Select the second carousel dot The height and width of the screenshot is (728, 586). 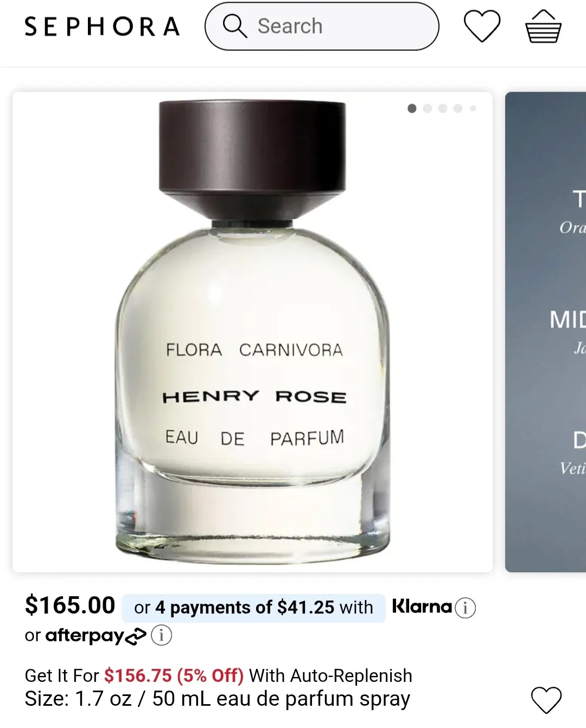(x=428, y=108)
